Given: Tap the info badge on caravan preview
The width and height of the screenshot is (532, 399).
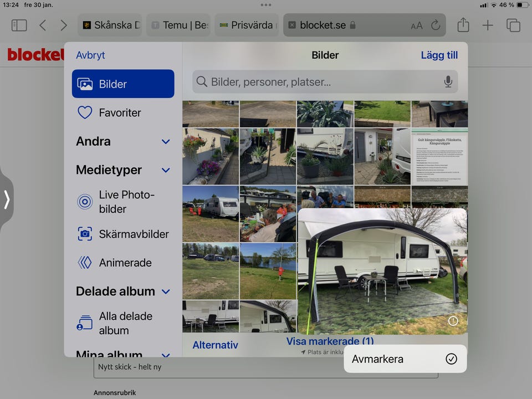Looking at the screenshot, I should tap(453, 321).
